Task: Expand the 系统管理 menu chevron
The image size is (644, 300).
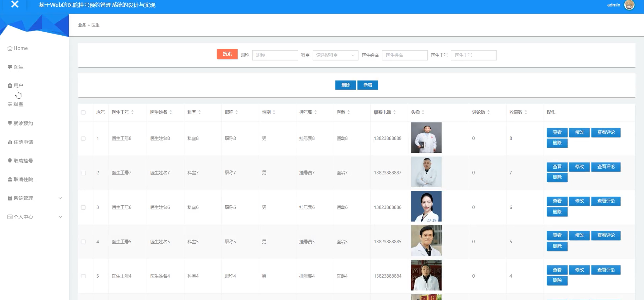Action: coord(60,198)
